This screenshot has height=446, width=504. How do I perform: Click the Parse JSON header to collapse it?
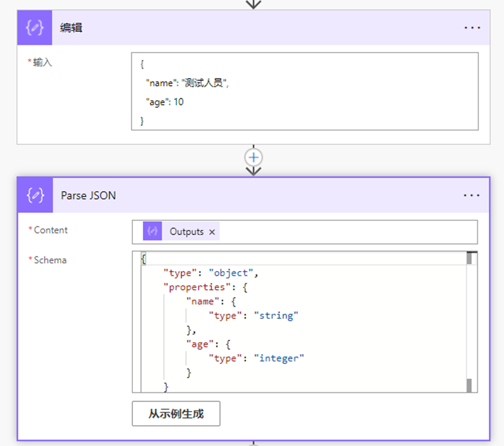point(87,196)
